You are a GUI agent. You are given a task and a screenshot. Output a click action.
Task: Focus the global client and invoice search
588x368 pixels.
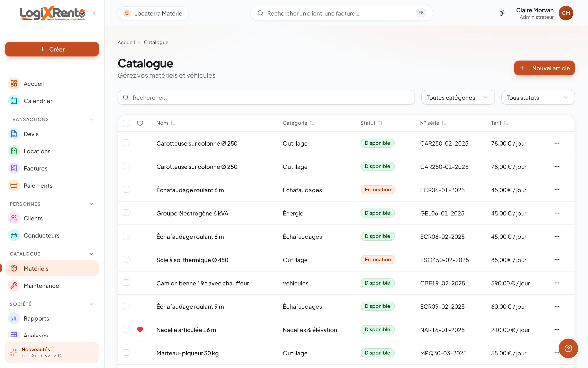[x=342, y=13]
